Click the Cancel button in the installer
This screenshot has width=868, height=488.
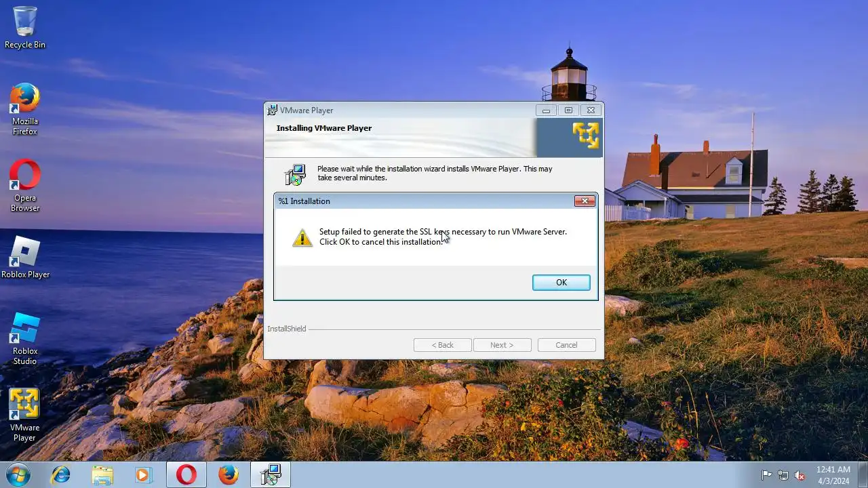566,345
